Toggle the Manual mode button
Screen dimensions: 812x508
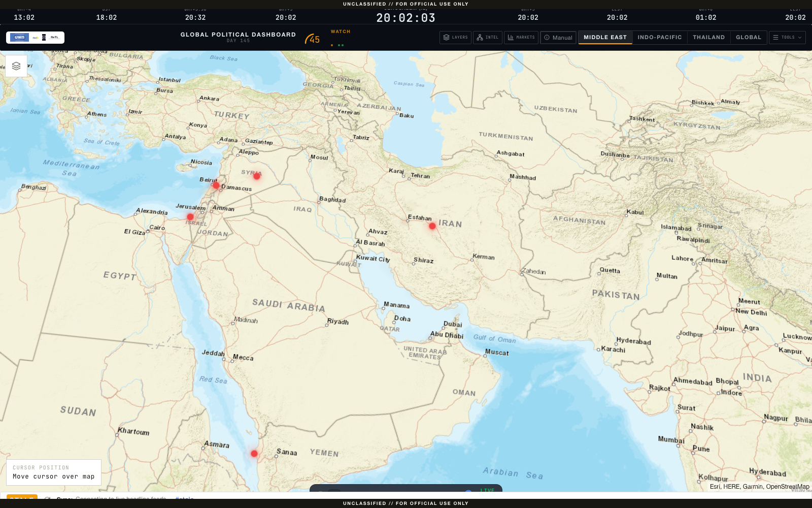point(558,38)
